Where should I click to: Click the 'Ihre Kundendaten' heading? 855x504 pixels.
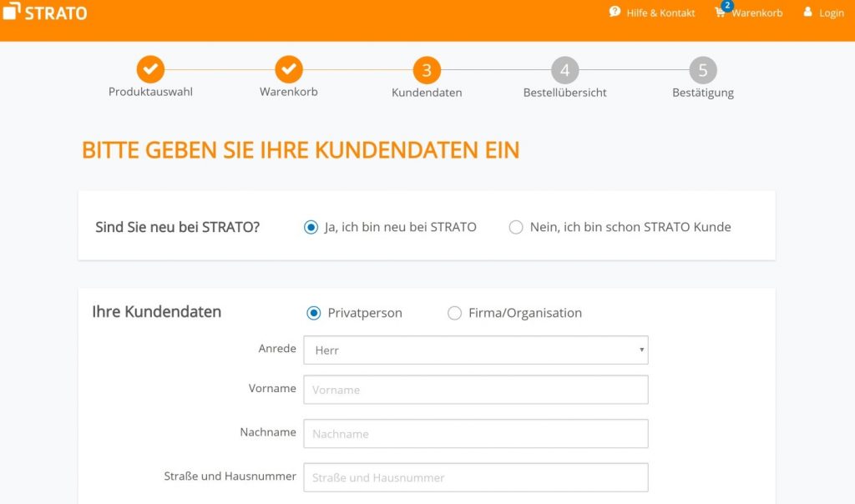tap(156, 312)
